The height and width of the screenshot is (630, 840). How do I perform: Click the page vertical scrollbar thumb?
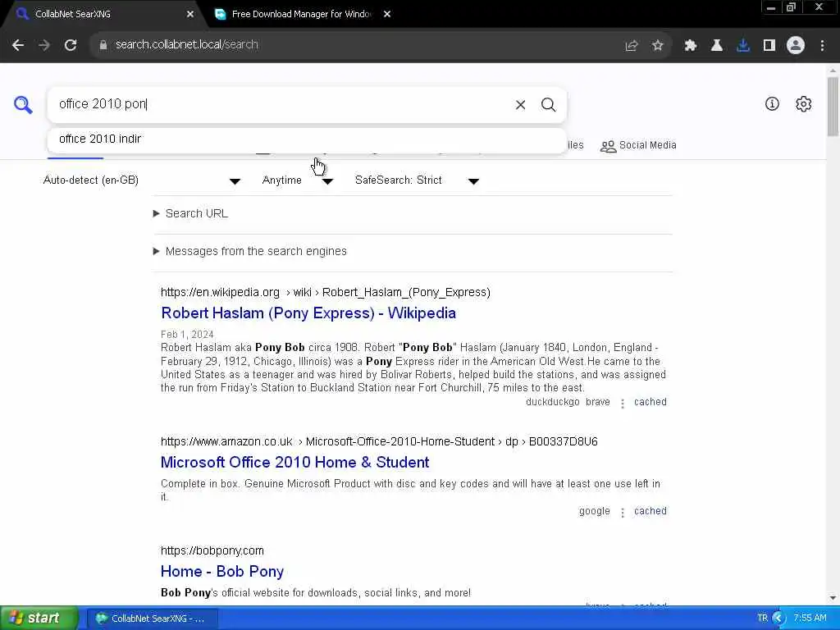(x=833, y=107)
